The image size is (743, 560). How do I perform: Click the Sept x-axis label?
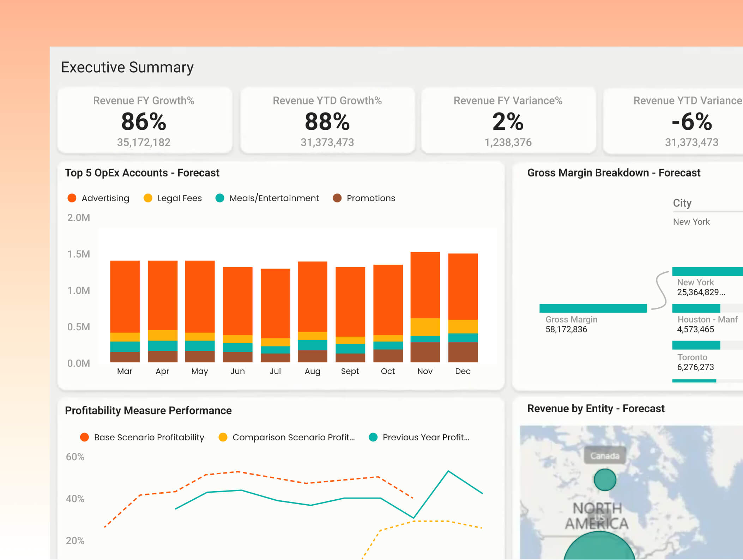click(x=350, y=371)
